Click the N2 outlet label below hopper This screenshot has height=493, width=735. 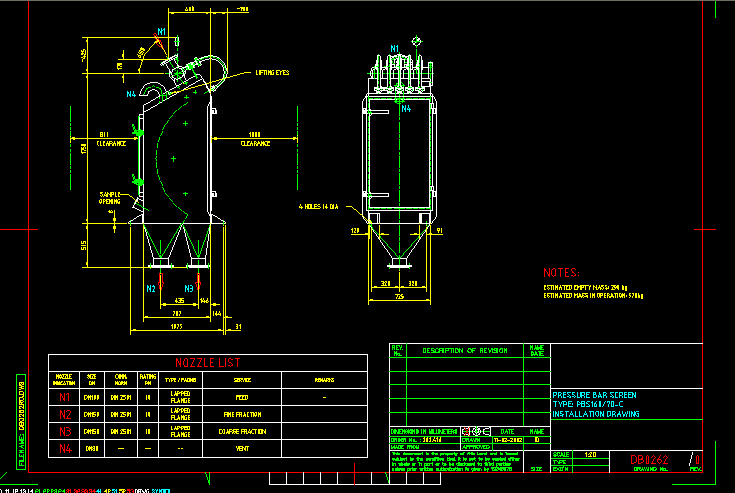[151, 288]
